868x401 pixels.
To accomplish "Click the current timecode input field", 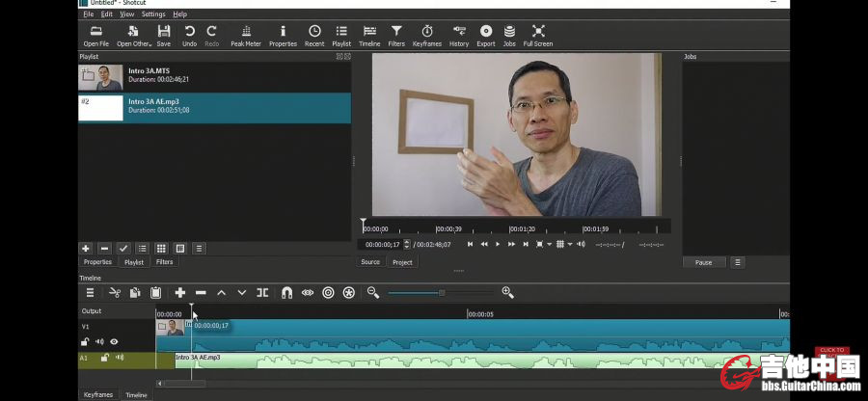I will (381, 245).
